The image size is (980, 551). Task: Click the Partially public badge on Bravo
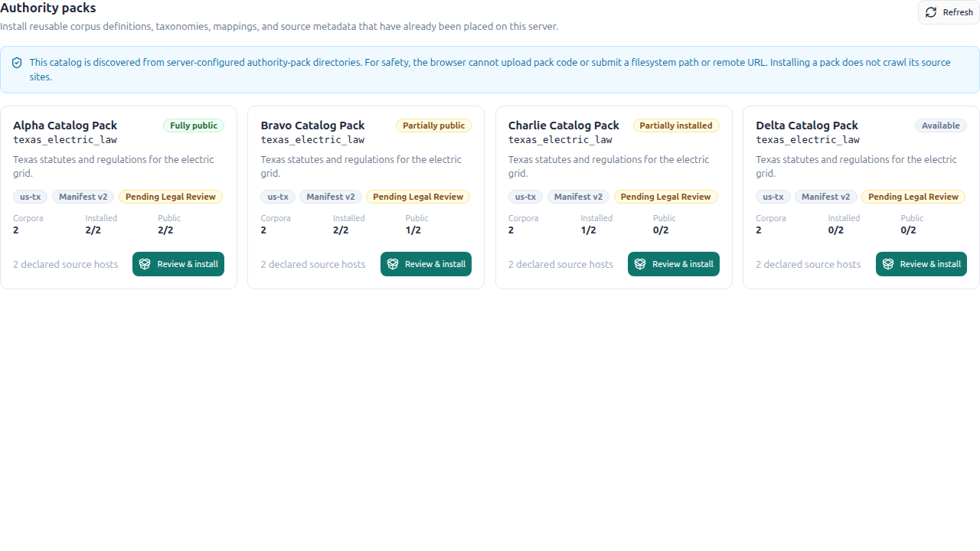tap(433, 126)
